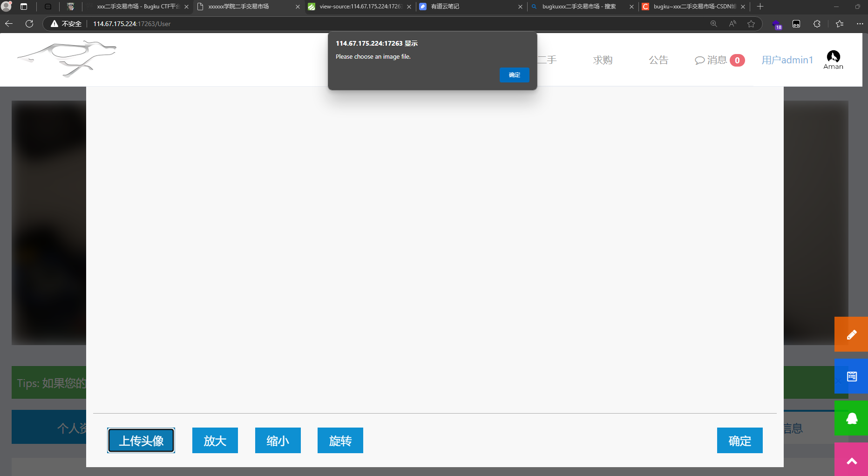Click the zoom magnifier in address bar

pyautogui.click(x=713, y=24)
